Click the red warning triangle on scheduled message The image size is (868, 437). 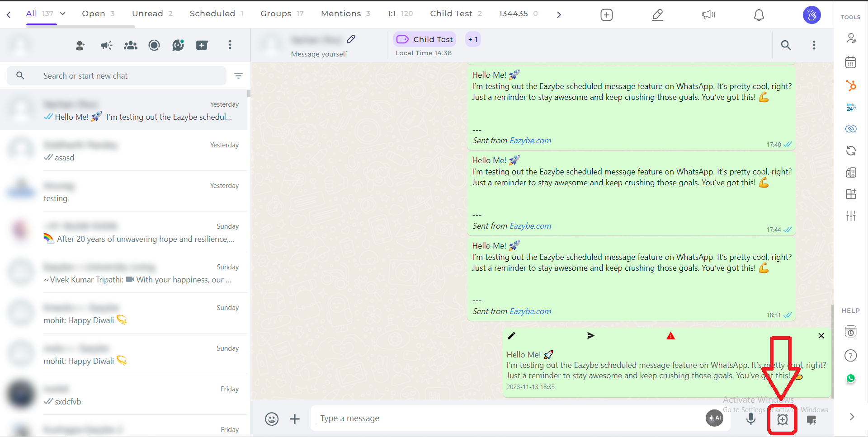(x=670, y=336)
